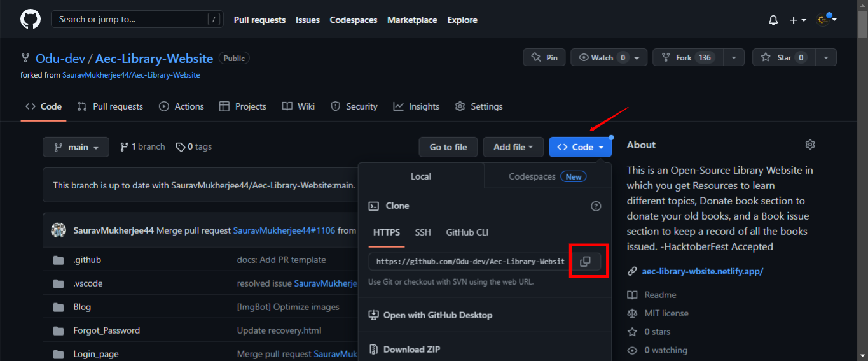View the 0 watching link
868x361 pixels.
tap(658, 350)
